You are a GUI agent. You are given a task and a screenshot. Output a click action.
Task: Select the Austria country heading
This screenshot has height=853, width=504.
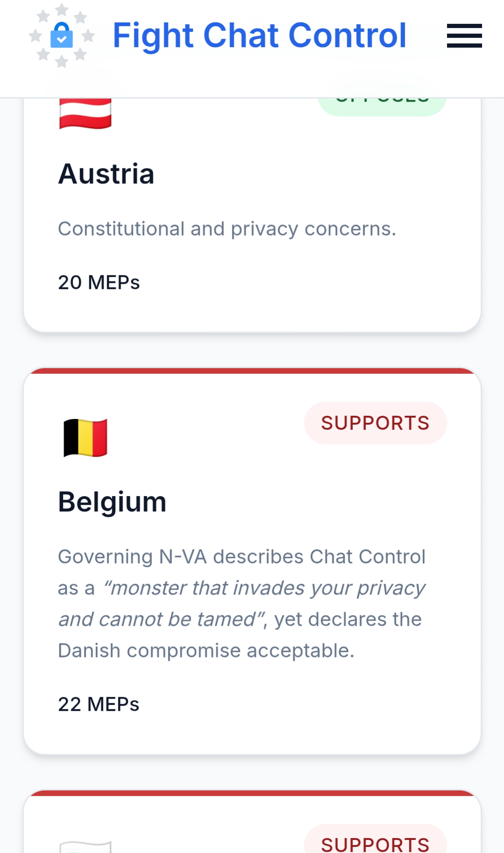(x=106, y=174)
